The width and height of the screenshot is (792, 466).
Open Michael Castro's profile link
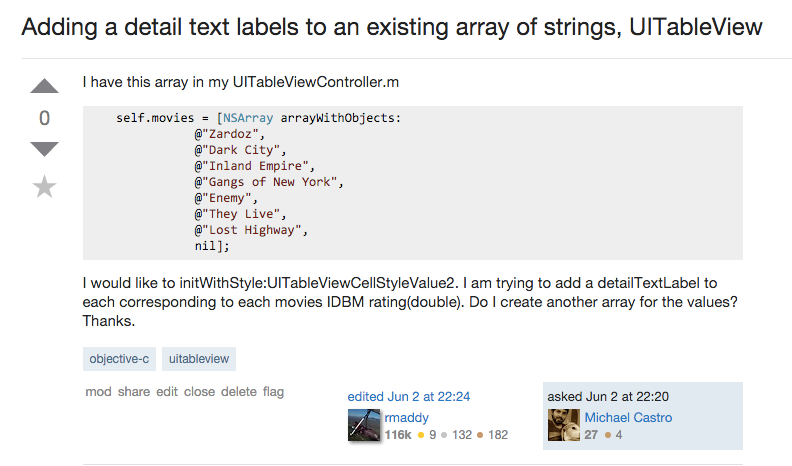(x=628, y=418)
